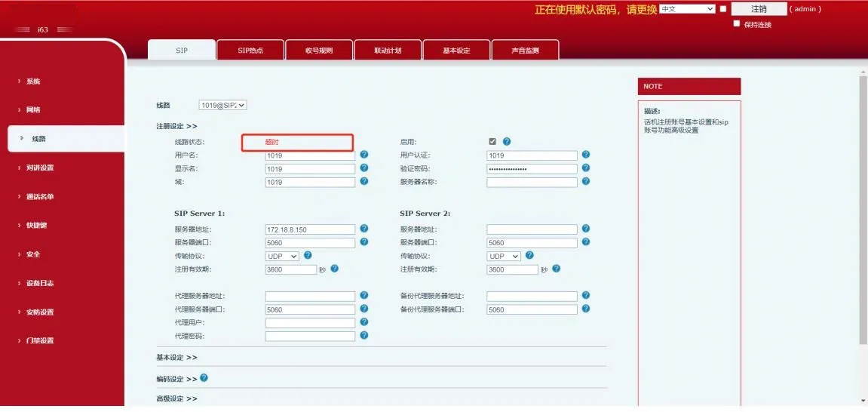The image size is (868, 412).
Task: Click help icon next to 编码设定
Action: point(204,378)
